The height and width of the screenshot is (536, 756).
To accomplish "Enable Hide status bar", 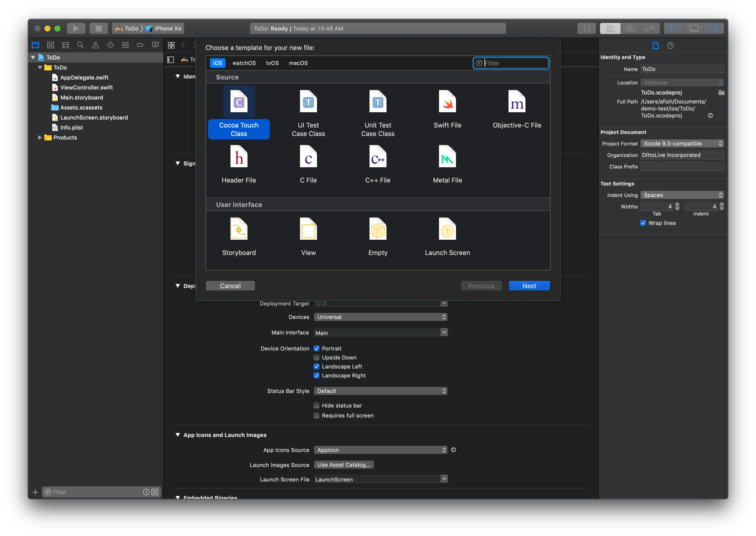I will [x=316, y=405].
